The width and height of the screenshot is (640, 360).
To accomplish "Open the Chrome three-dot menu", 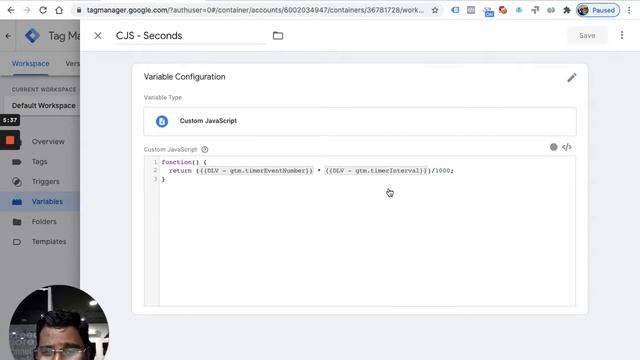I will 629,10.
